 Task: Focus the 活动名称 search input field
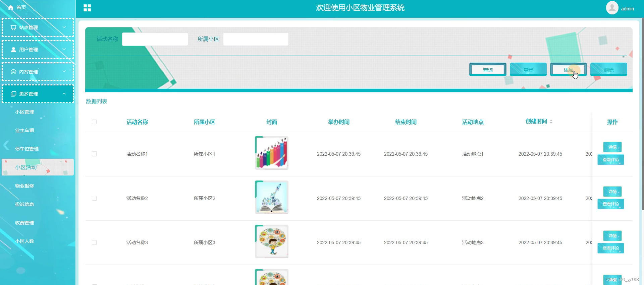pyautogui.click(x=155, y=39)
